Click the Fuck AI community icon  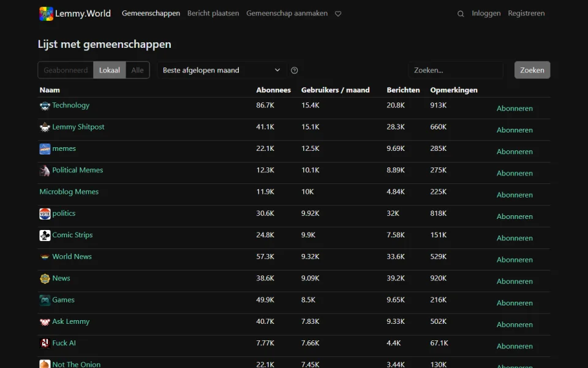[45, 343]
